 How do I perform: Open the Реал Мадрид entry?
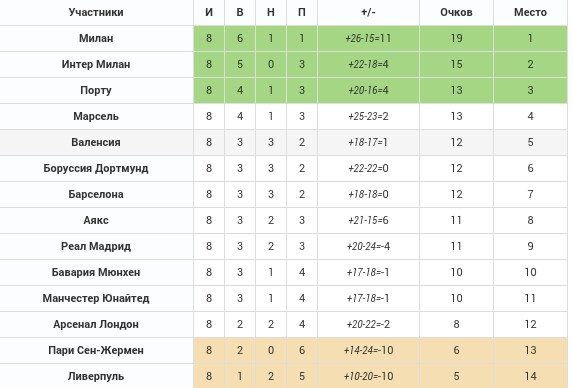click(96, 246)
